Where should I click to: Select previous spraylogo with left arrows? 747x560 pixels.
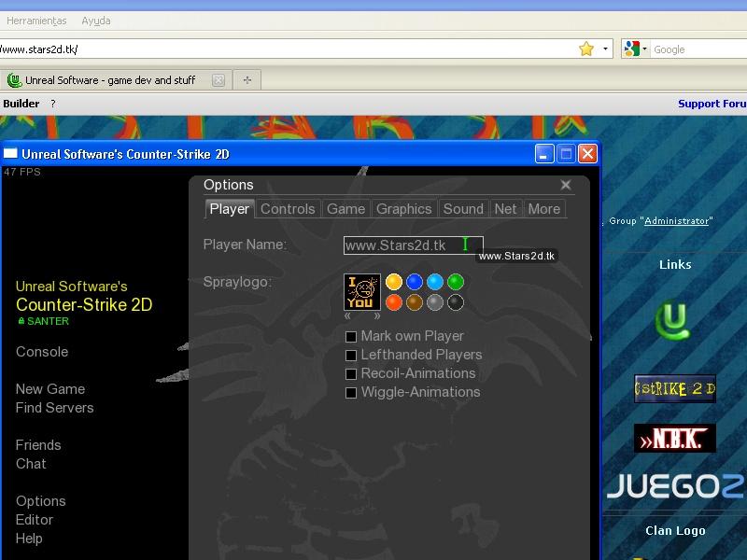point(347,315)
